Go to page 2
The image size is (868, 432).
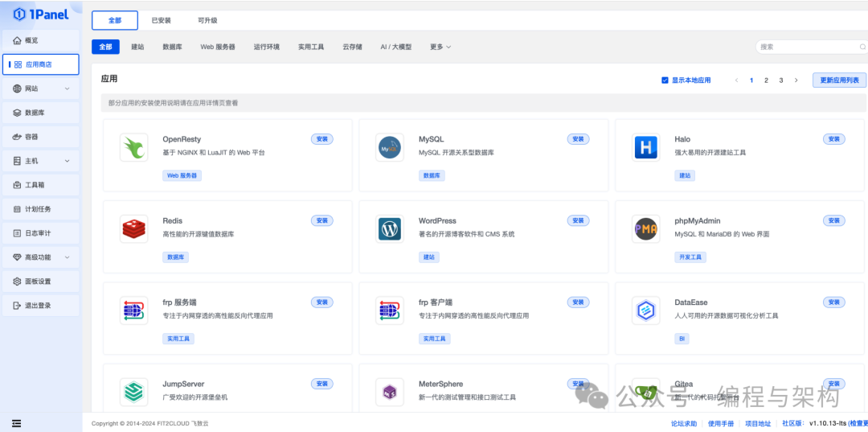766,80
